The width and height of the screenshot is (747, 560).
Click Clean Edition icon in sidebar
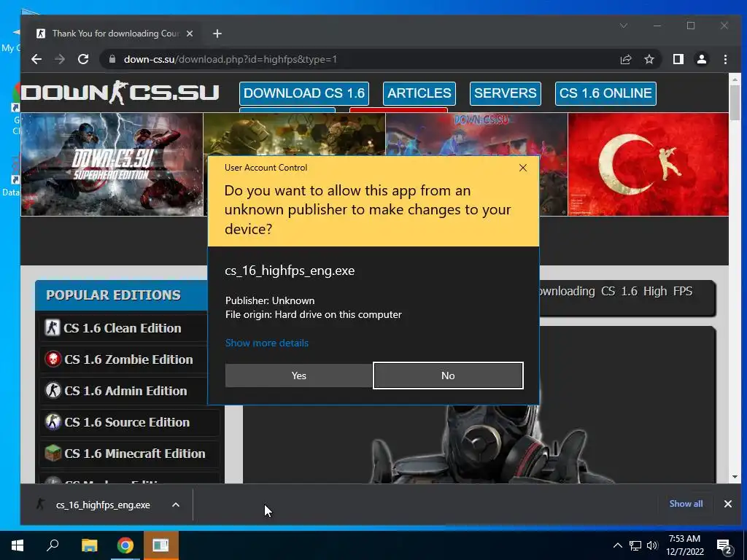pos(53,327)
